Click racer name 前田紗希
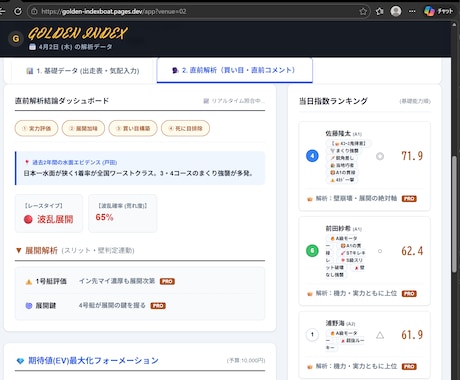This screenshot has height=380, width=460. coord(338,228)
